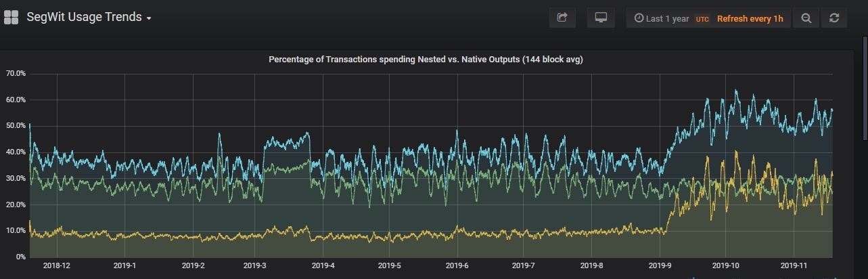This screenshot has width=868, height=279.
Task: Click the refresh dashboard icon
Action: point(834,18)
